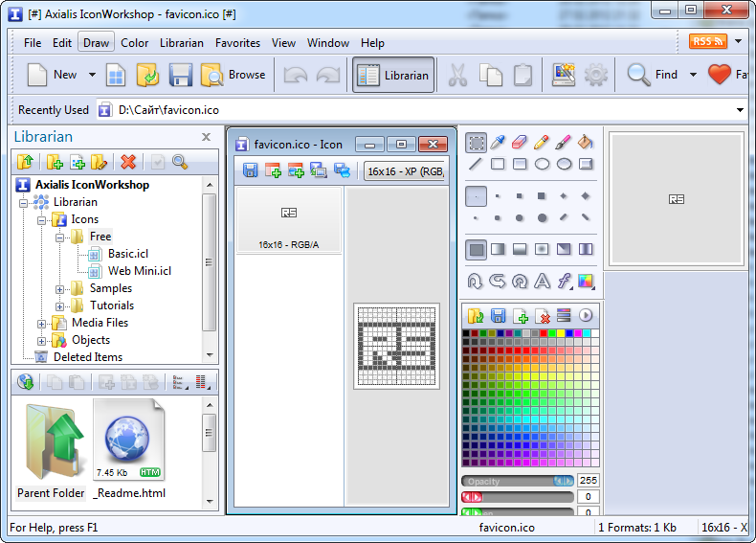Toggle the Librarian panel button
756x543 pixels.
click(393, 76)
